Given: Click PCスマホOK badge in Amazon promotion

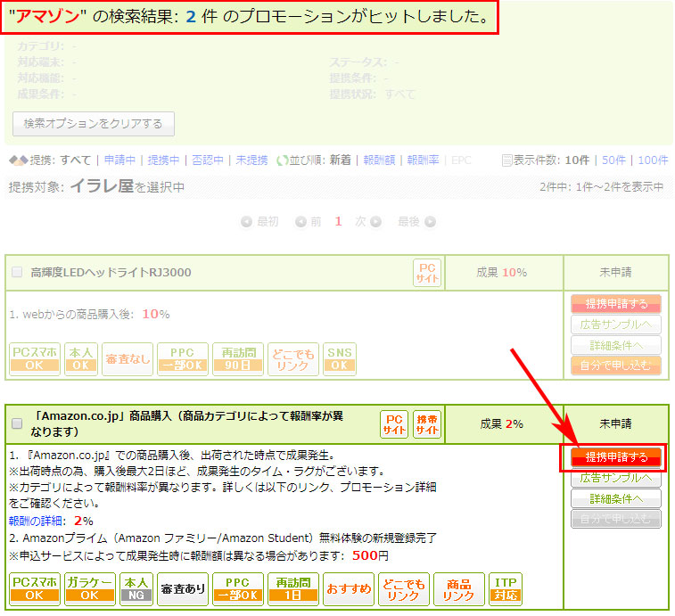Looking at the screenshot, I should coord(35,589).
